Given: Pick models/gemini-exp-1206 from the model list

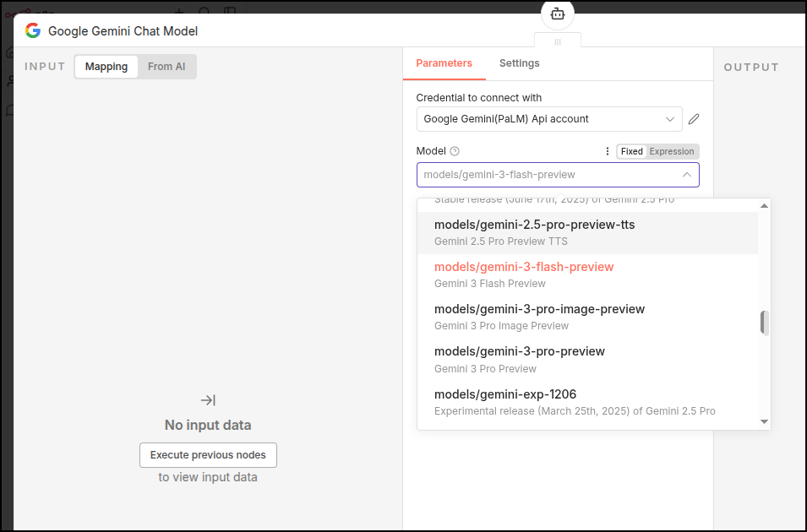Looking at the screenshot, I should point(504,394).
